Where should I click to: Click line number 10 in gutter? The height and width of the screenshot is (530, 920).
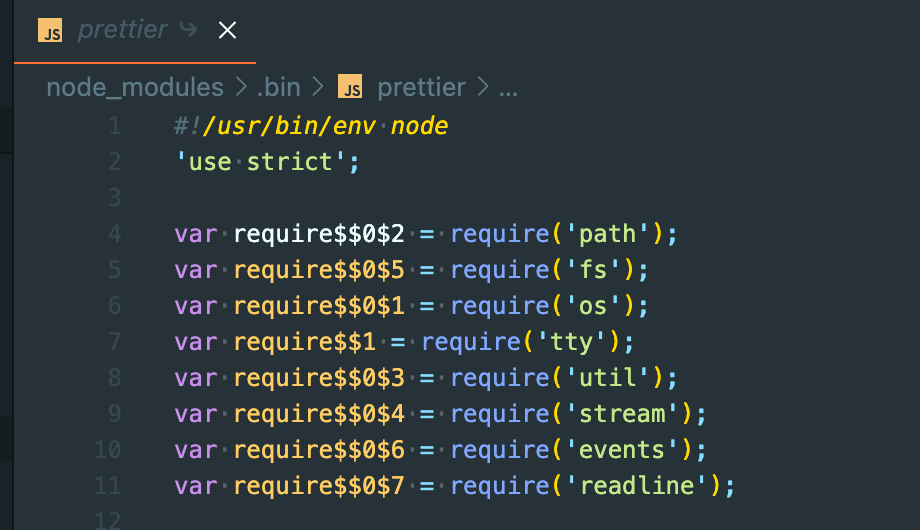point(108,450)
